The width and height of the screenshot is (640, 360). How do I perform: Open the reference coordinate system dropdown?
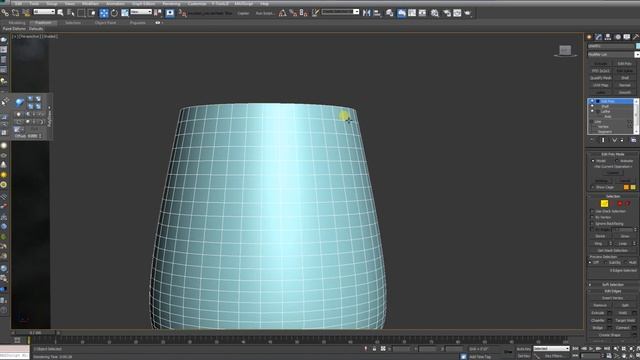tap(141, 12)
